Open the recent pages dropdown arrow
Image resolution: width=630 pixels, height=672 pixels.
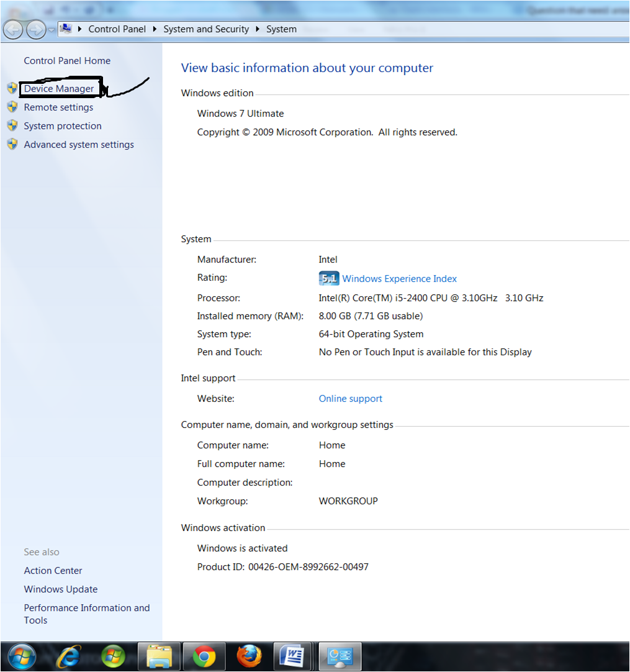tap(52, 30)
